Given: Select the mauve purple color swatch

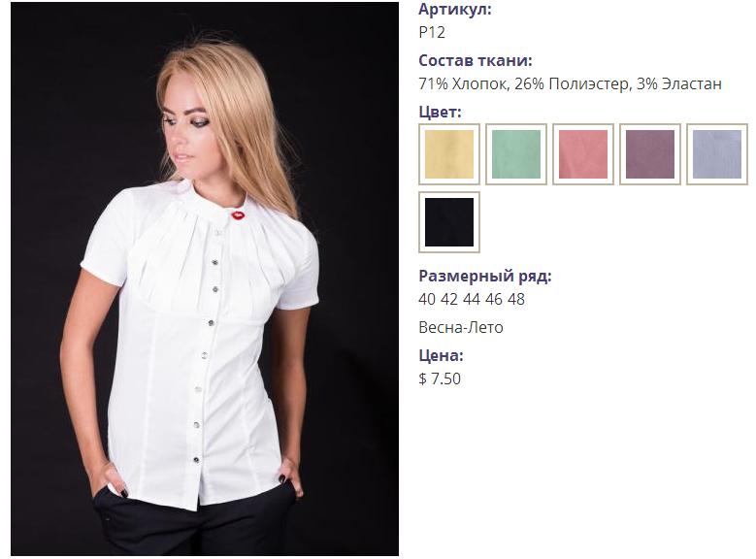Looking at the screenshot, I should tap(650, 154).
